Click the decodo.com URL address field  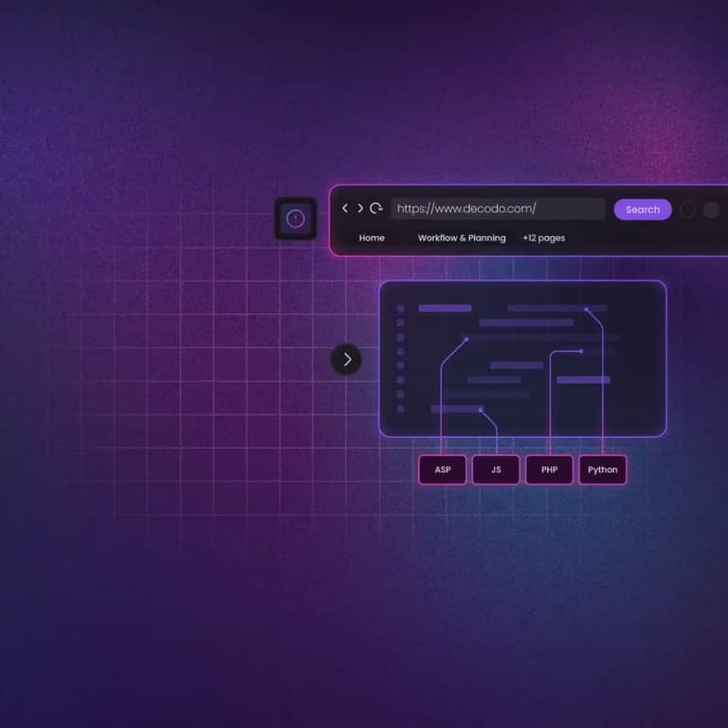498,209
